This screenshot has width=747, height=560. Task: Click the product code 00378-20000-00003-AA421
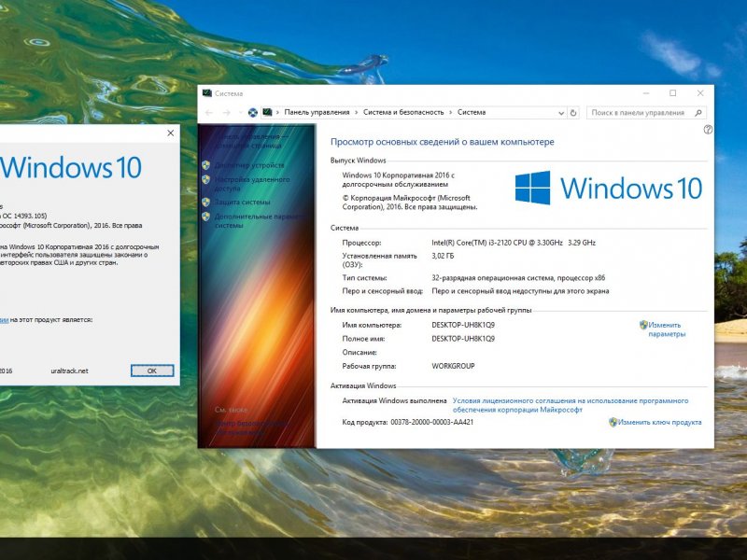pyautogui.click(x=432, y=423)
